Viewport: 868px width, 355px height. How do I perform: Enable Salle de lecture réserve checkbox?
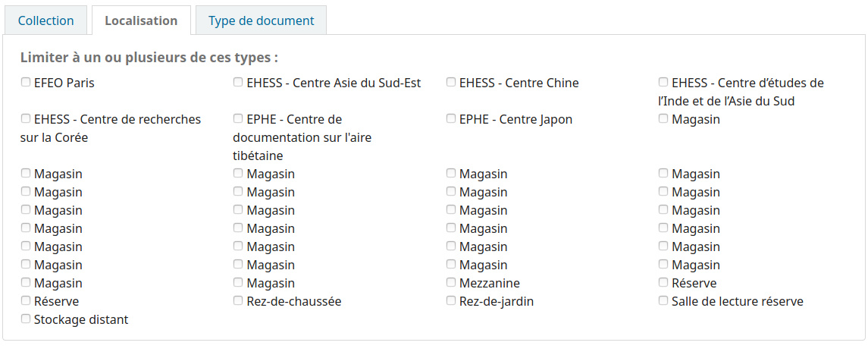pyautogui.click(x=663, y=301)
